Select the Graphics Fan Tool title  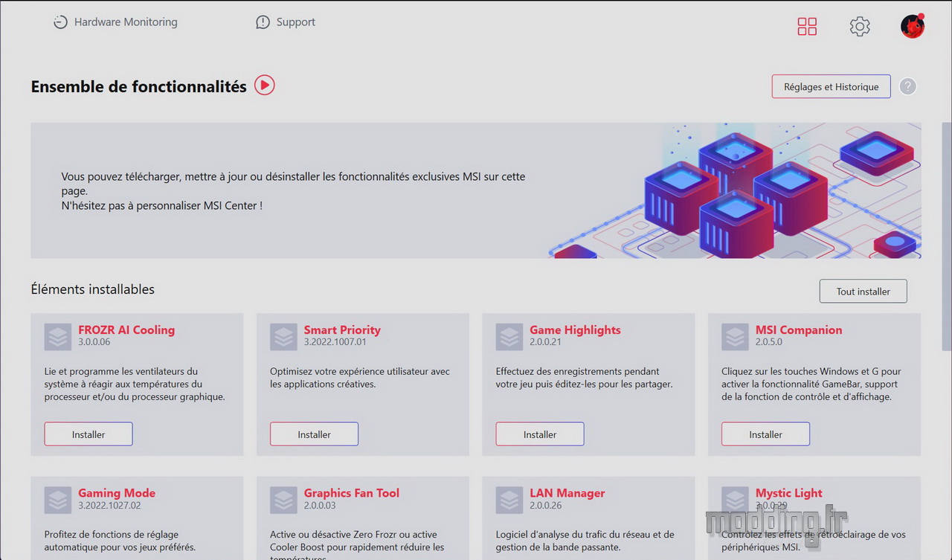(351, 493)
